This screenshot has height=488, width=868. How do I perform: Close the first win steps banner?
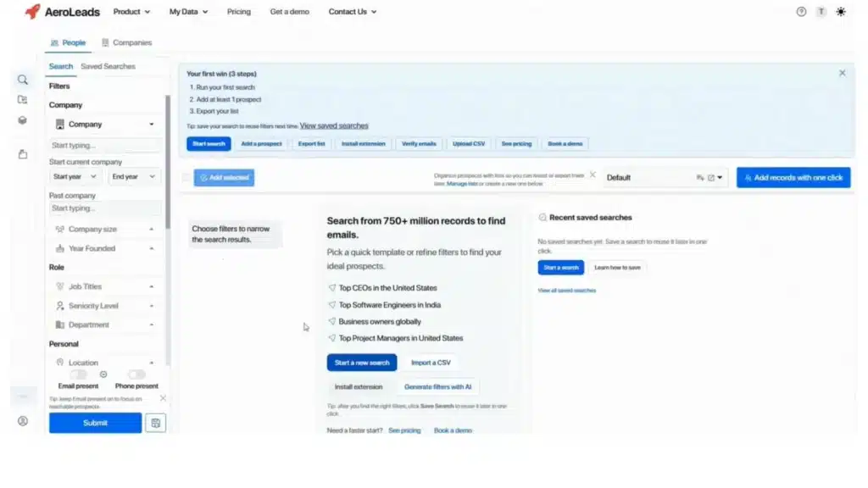pyautogui.click(x=842, y=73)
